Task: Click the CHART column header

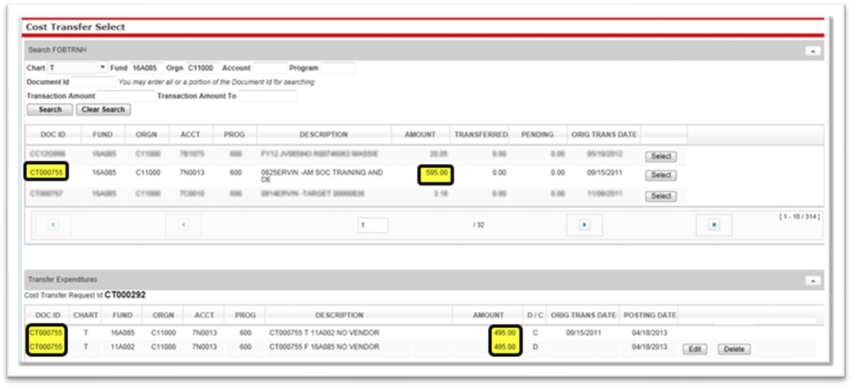Action: [85, 315]
